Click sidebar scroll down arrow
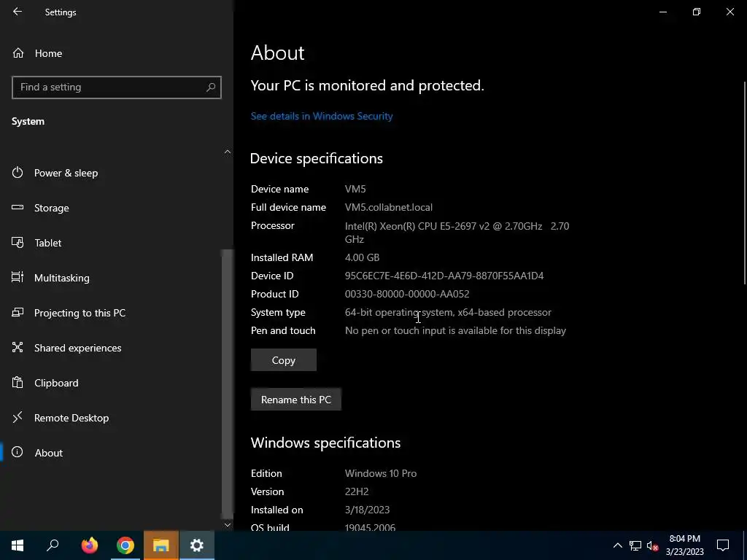 pyautogui.click(x=228, y=525)
